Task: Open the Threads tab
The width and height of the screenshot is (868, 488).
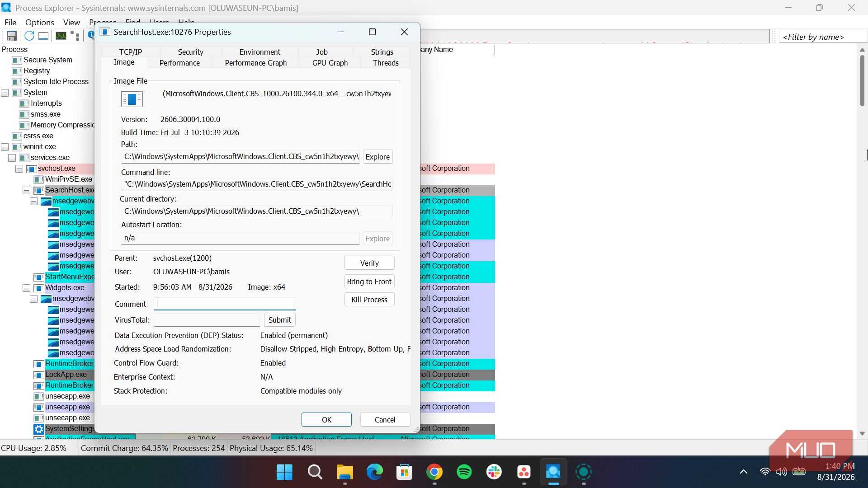Action: tap(386, 63)
